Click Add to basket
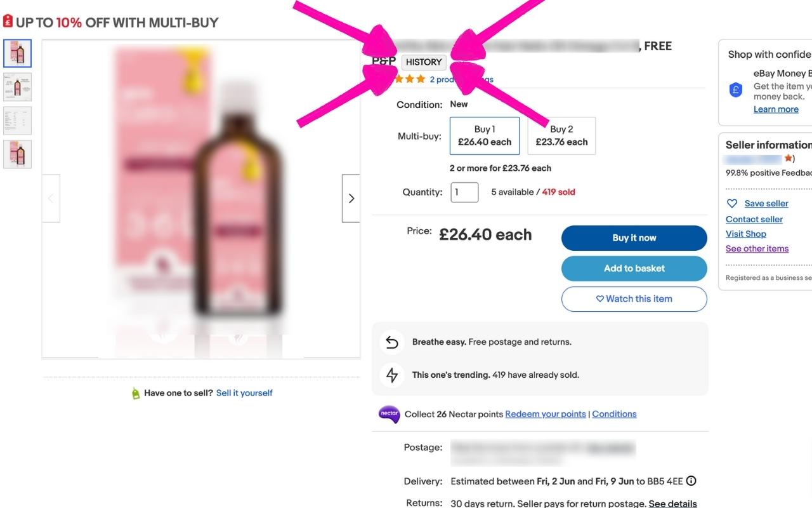812x508 pixels. tap(634, 268)
